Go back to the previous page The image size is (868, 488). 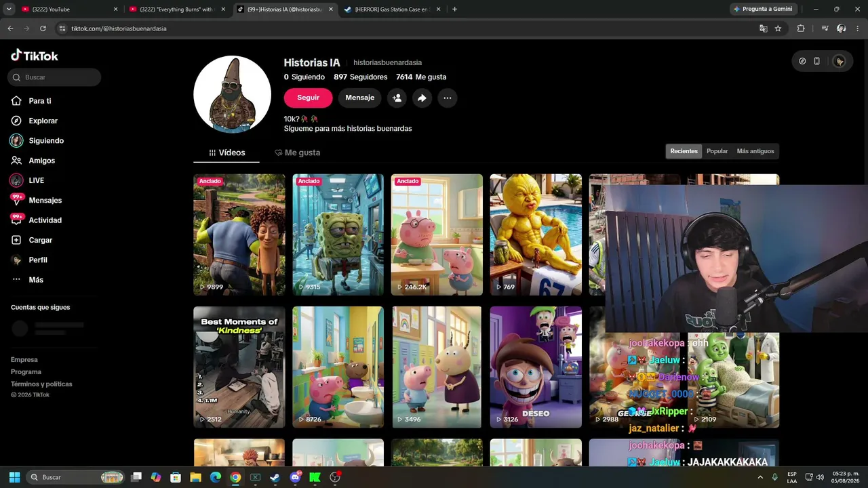(x=10, y=28)
